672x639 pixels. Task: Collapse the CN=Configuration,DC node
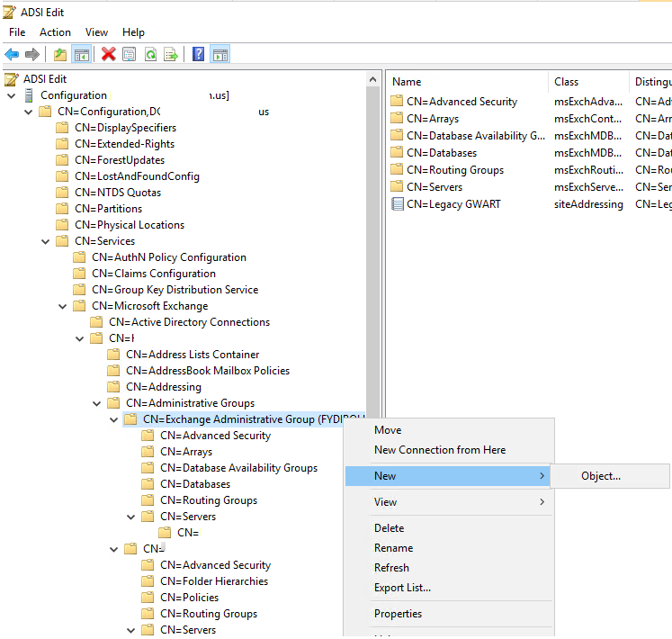tap(29, 112)
